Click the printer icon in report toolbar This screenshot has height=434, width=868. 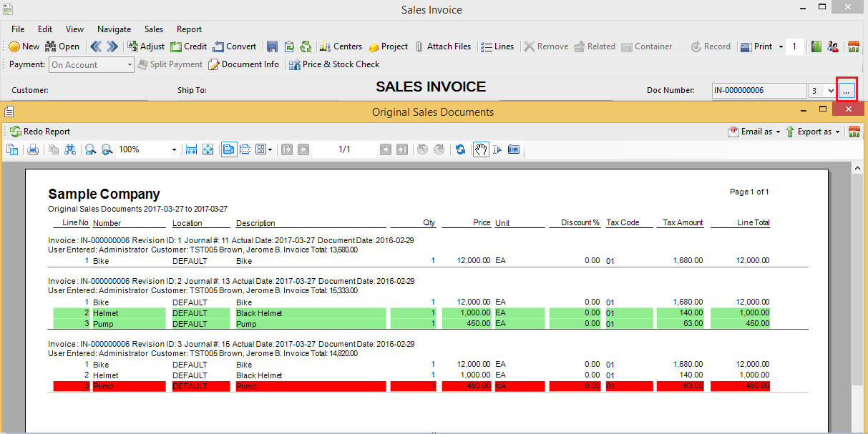(x=32, y=149)
